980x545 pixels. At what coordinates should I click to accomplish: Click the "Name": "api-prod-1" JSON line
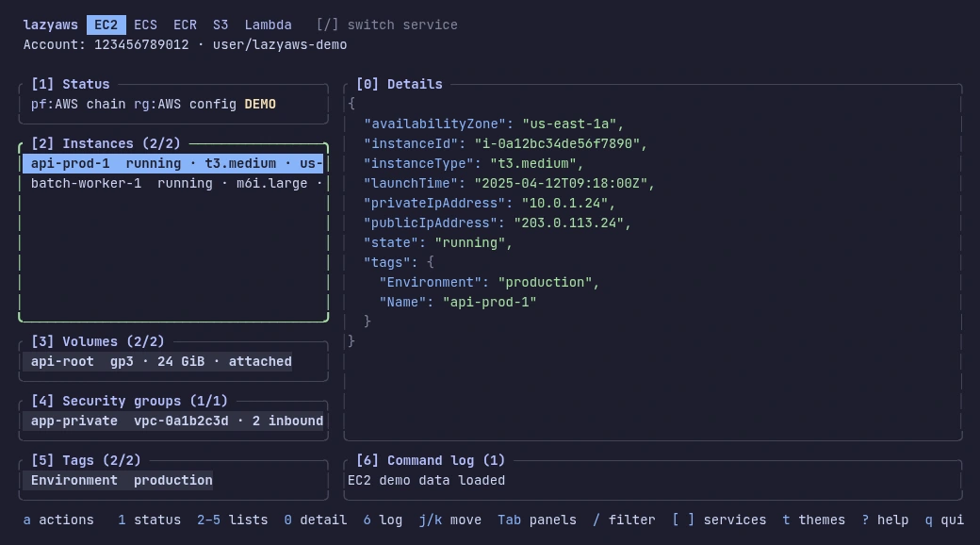pos(458,303)
